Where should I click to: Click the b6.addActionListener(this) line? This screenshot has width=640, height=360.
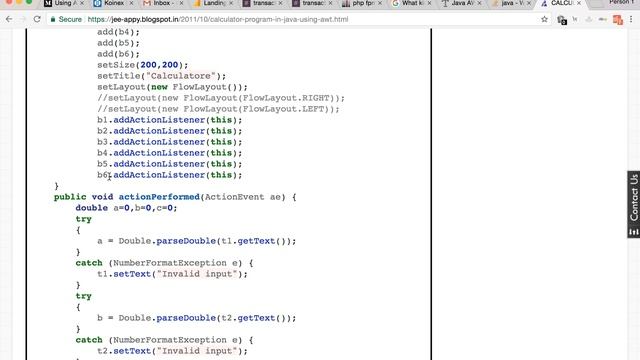coord(169,175)
